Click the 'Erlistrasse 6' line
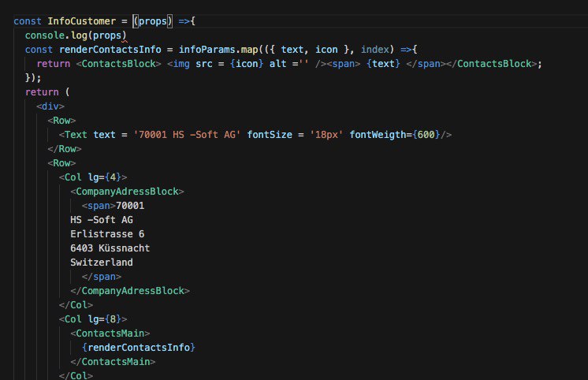The image size is (588, 380). coord(107,234)
